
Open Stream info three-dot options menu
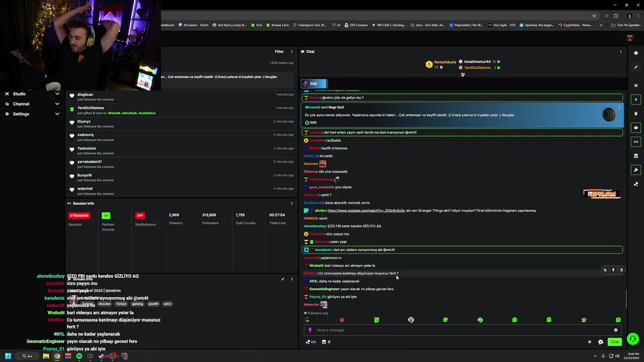click(x=291, y=279)
